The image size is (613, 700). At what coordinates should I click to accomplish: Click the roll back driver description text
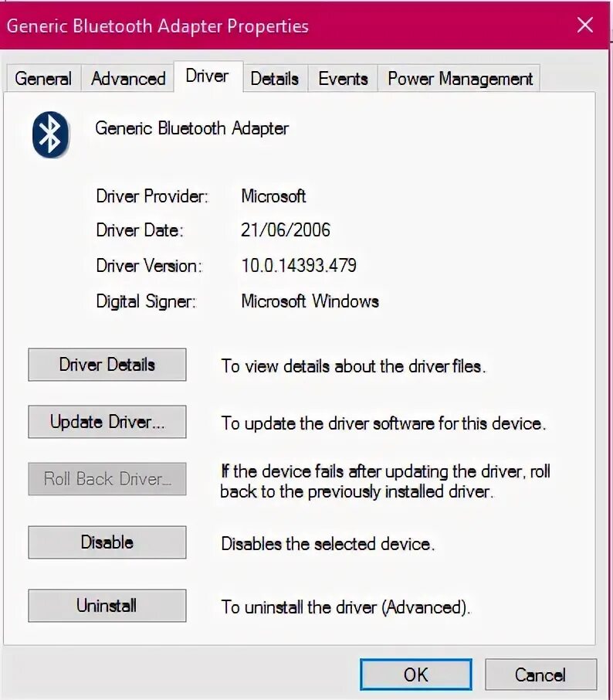385,481
